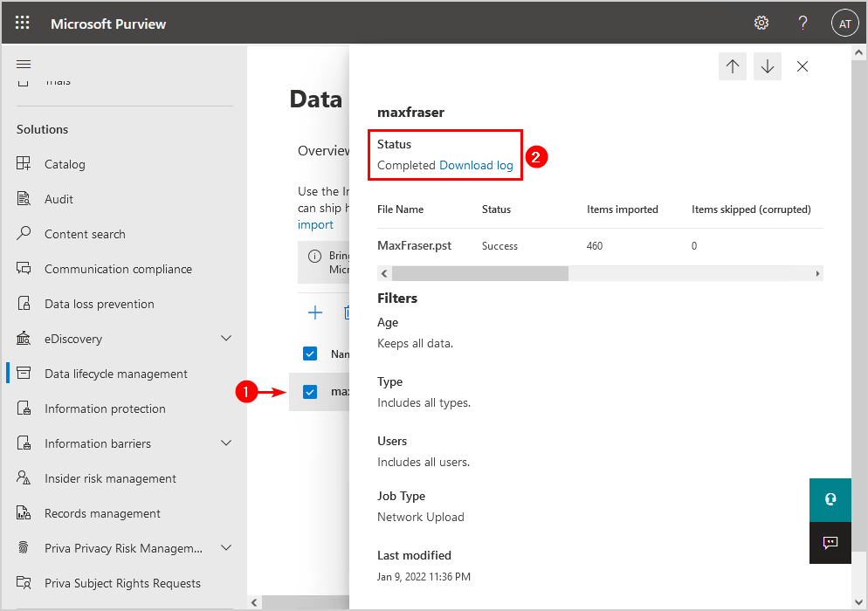Expand the eDiscovery section
The height and width of the screenshot is (611, 868).
point(226,338)
